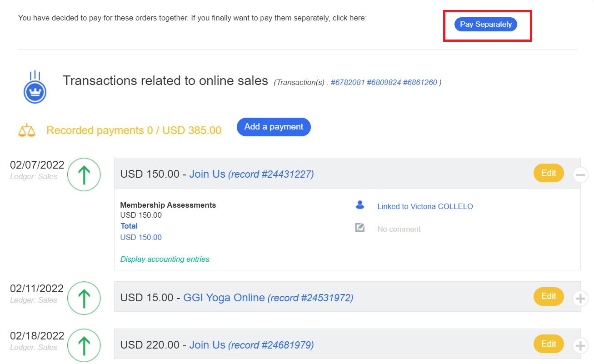Edit the USD 220.00 Join Us record
The height and width of the screenshot is (364, 594).
coord(549,344)
